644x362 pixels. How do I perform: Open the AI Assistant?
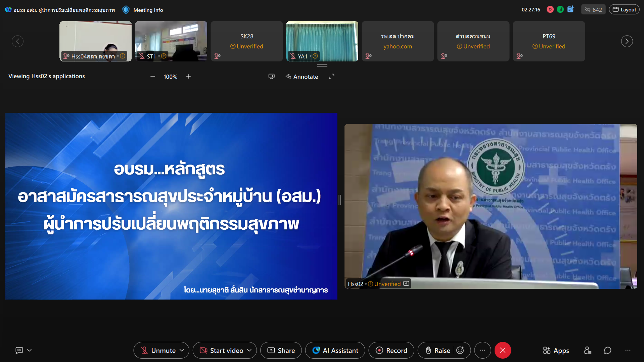(x=335, y=350)
